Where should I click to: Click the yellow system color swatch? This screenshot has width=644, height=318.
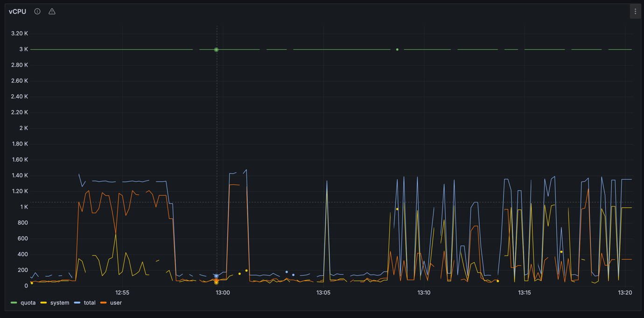pyautogui.click(x=44, y=303)
